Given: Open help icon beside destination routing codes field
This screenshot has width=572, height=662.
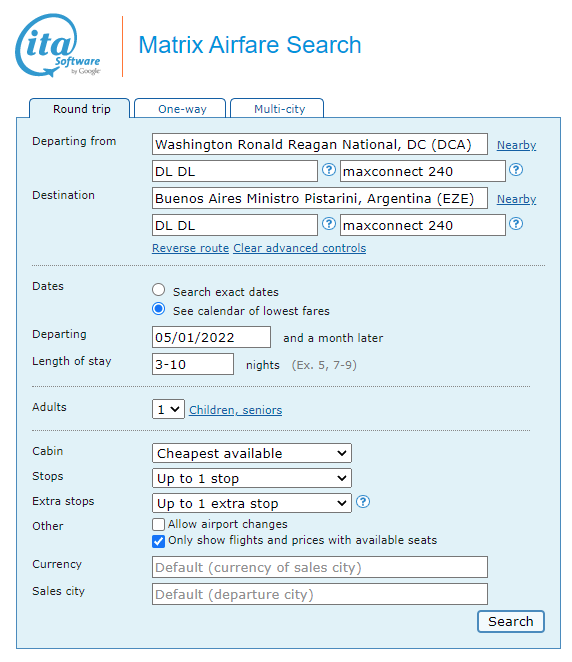Looking at the screenshot, I should [x=329, y=224].
